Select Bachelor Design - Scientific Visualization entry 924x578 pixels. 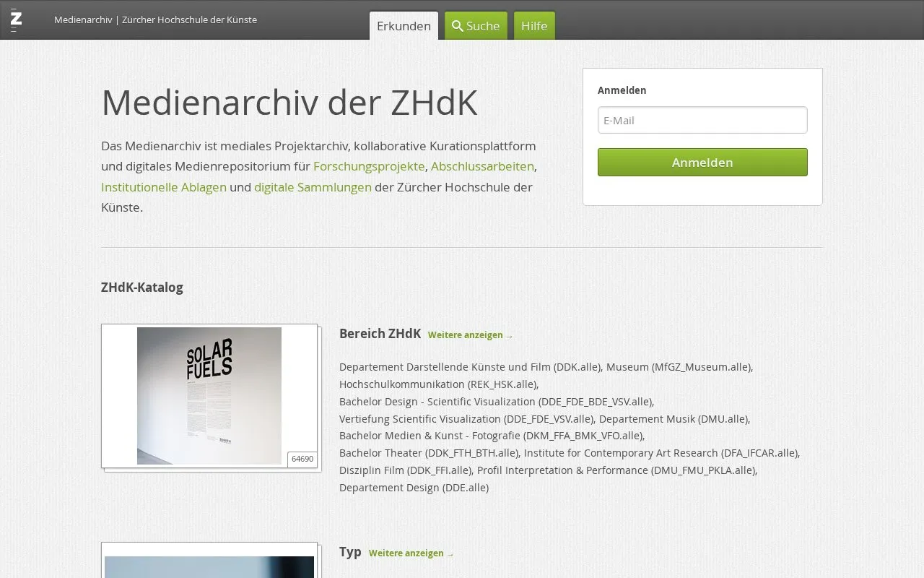(x=495, y=402)
